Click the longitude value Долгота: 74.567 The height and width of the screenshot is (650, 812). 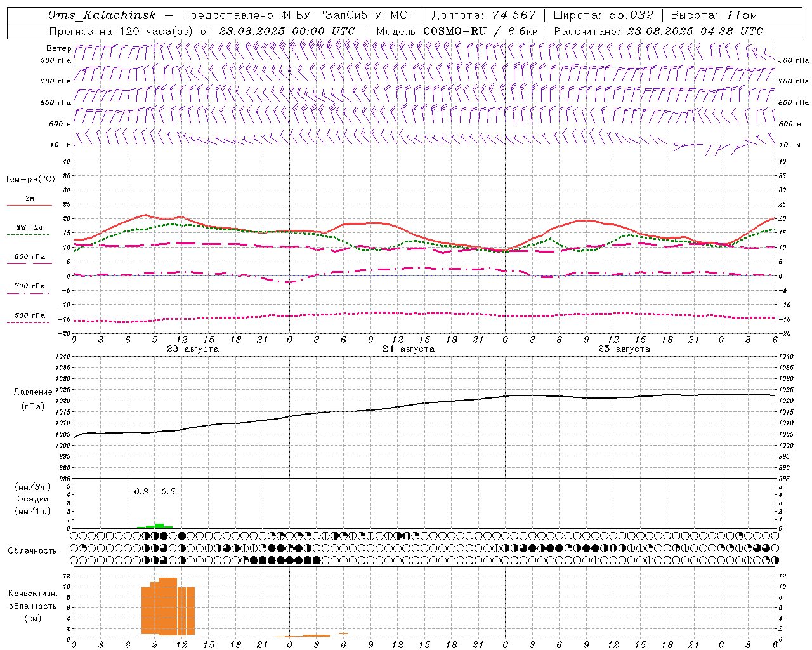coord(483,15)
